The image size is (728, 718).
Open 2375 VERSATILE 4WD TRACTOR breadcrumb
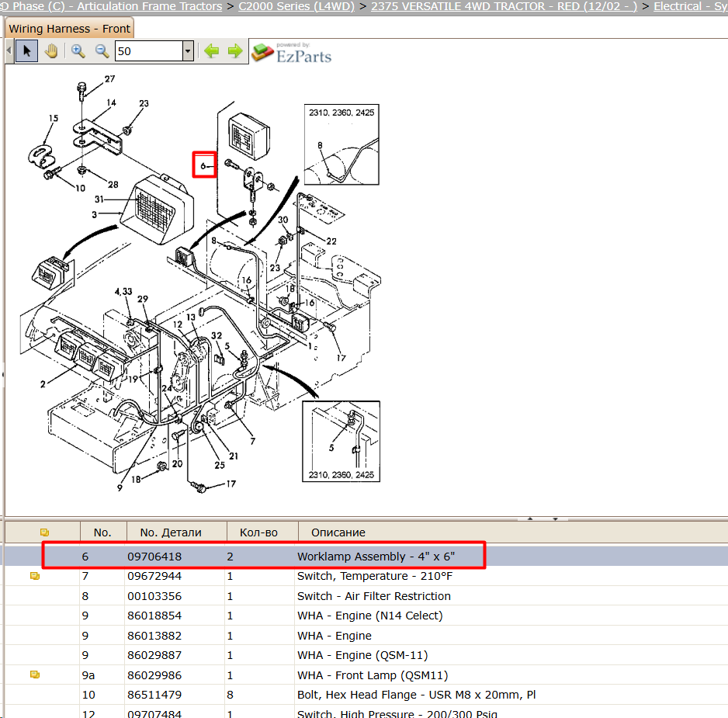pyautogui.click(x=504, y=6)
